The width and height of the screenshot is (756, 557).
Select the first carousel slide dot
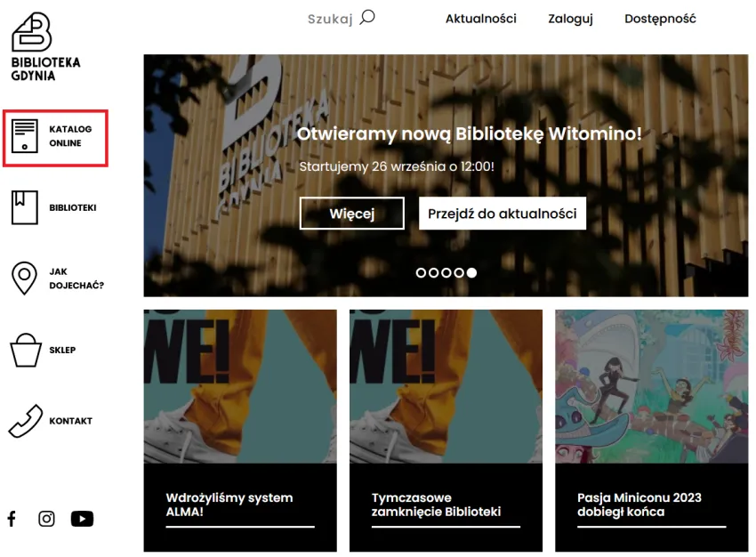[421, 273]
